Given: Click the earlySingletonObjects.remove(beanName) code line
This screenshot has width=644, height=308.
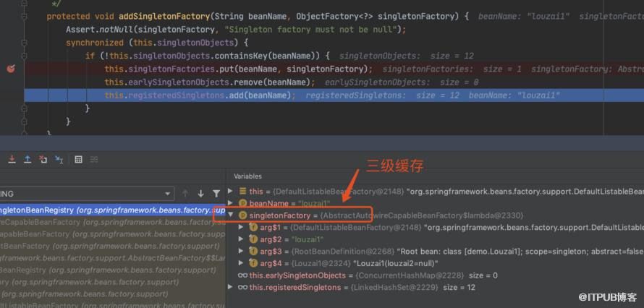Looking at the screenshot, I should [x=210, y=82].
